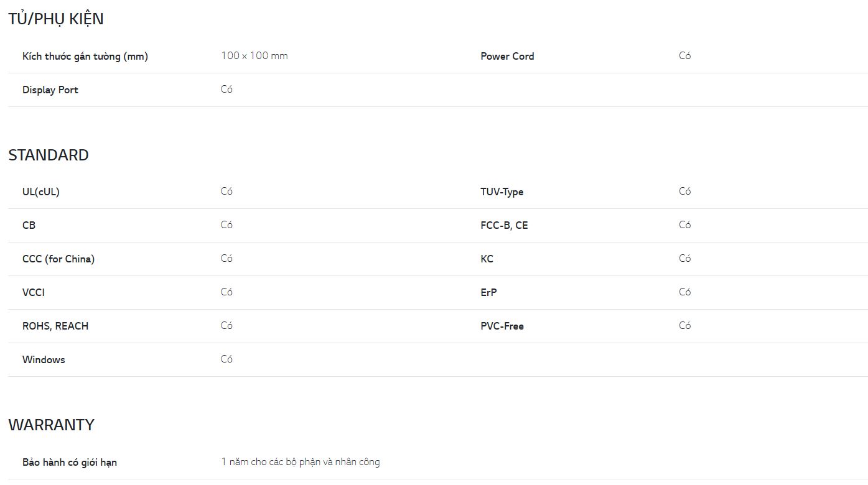Screen dimensions: 868x485
Task: Select the VCCI row label
Action: point(34,292)
